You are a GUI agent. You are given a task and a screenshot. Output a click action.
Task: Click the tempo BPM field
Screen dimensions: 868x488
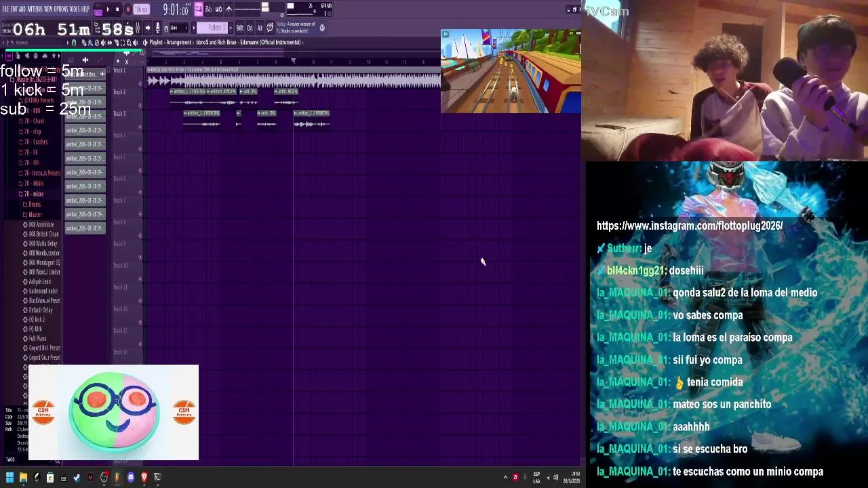[x=141, y=9]
